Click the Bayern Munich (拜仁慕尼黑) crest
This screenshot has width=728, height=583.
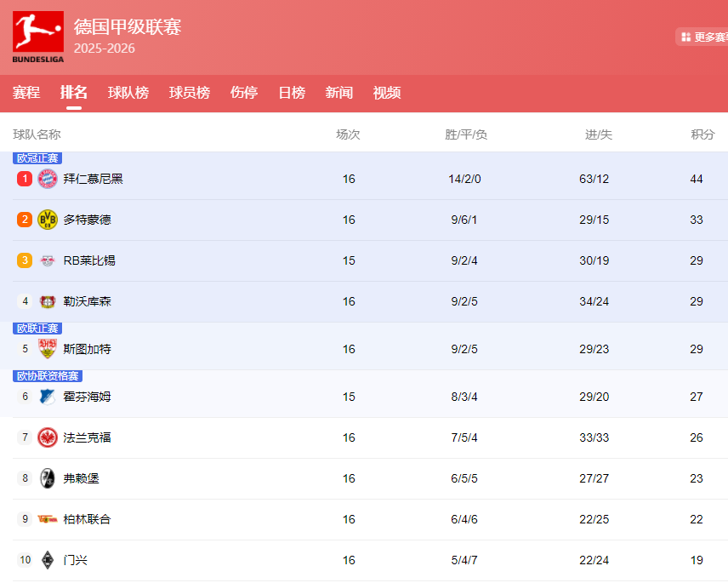coord(48,179)
